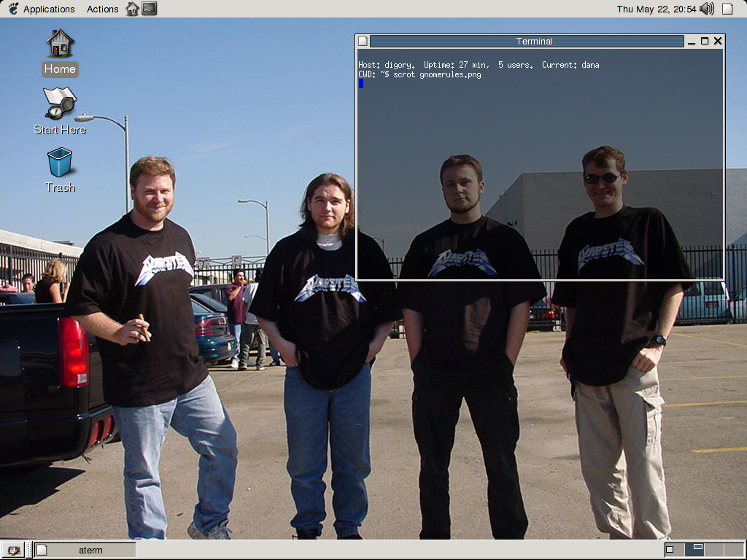747x560 pixels.
Task: Click the clock showing Thu May 22, 20:54
Action: (656, 9)
